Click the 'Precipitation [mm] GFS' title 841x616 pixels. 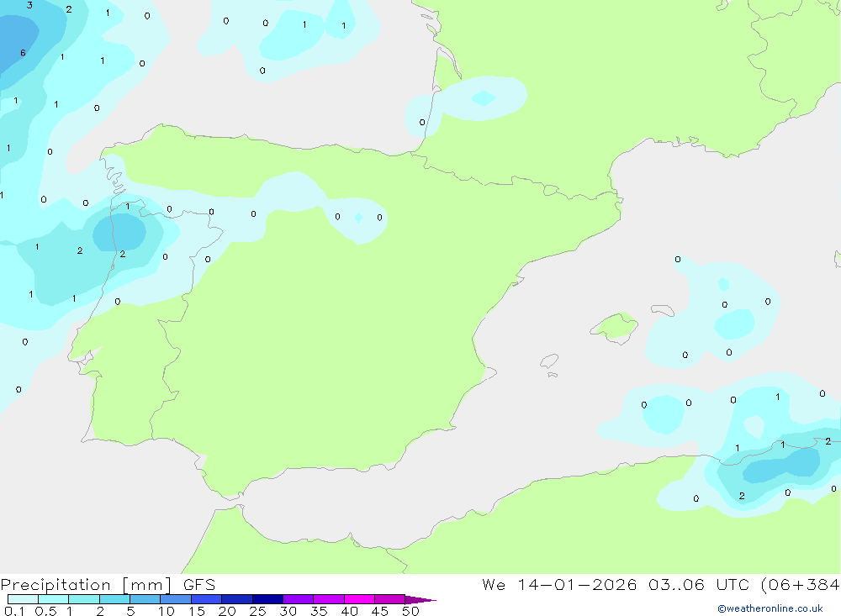[x=108, y=585]
